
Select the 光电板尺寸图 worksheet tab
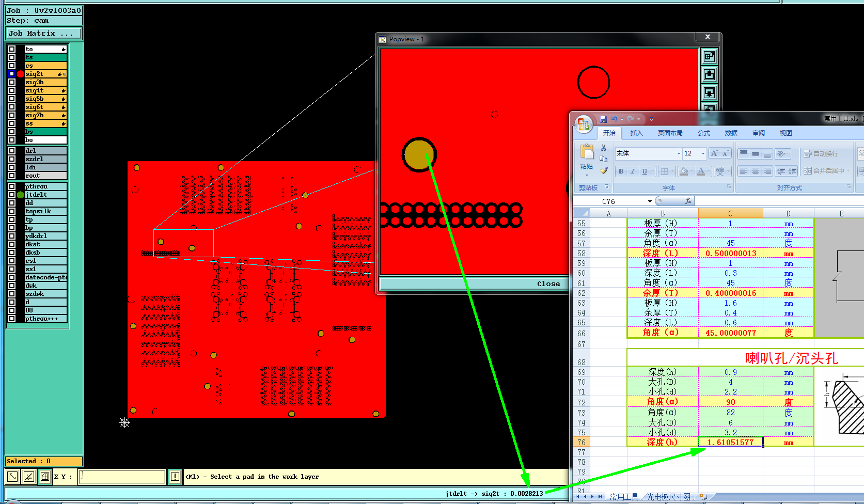(x=668, y=497)
